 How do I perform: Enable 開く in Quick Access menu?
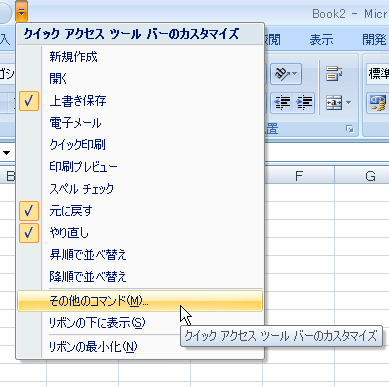pyautogui.click(x=140, y=79)
